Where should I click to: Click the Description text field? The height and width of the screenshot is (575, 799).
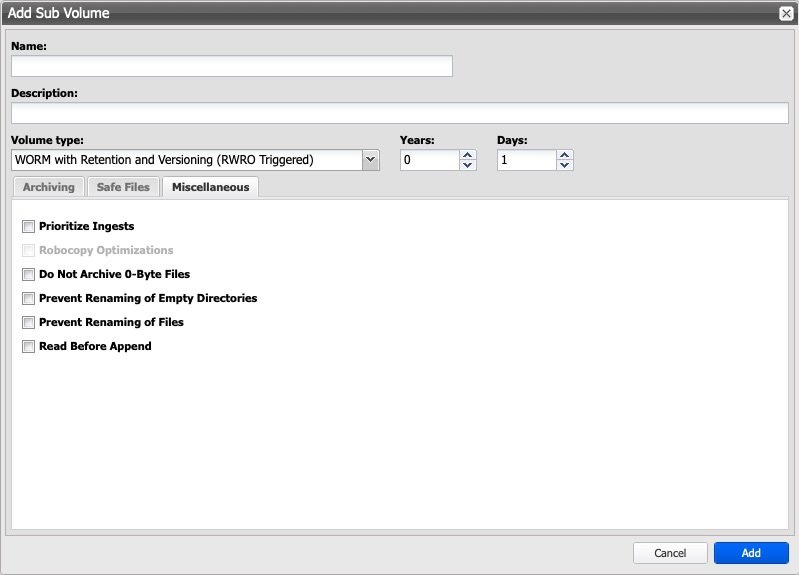click(399, 113)
